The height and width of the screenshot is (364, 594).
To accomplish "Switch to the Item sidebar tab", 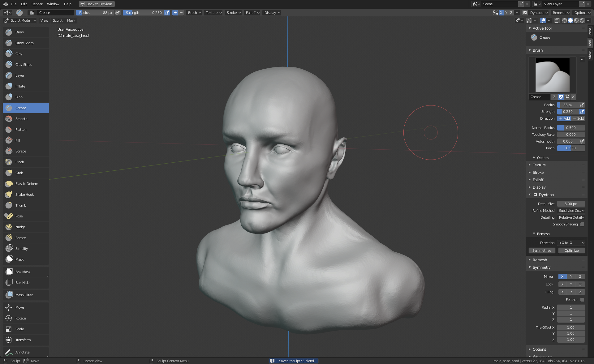I will pos(590,31).
